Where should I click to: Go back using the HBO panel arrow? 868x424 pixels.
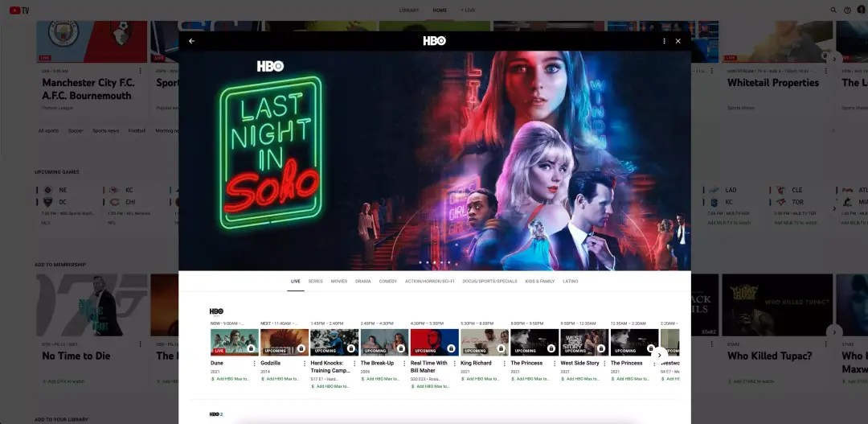[x=191, y=41]
